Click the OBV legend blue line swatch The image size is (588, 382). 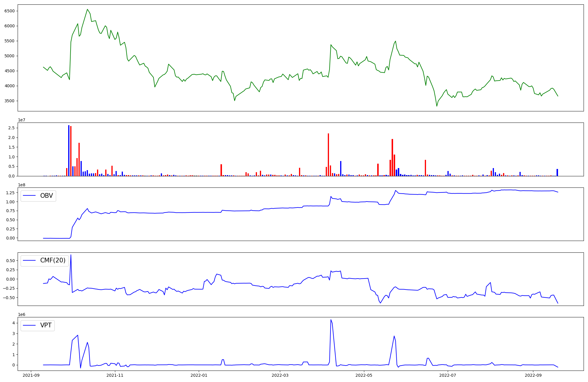pyautogui.click(x=29, y=196)
